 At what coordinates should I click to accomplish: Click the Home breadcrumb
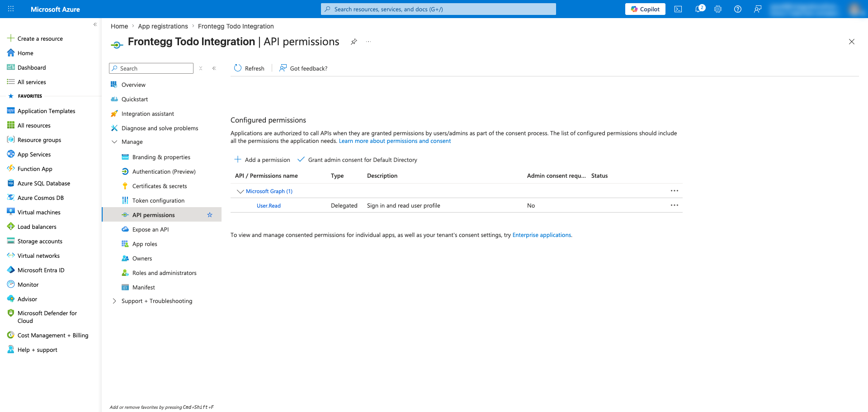coord(119,26)
